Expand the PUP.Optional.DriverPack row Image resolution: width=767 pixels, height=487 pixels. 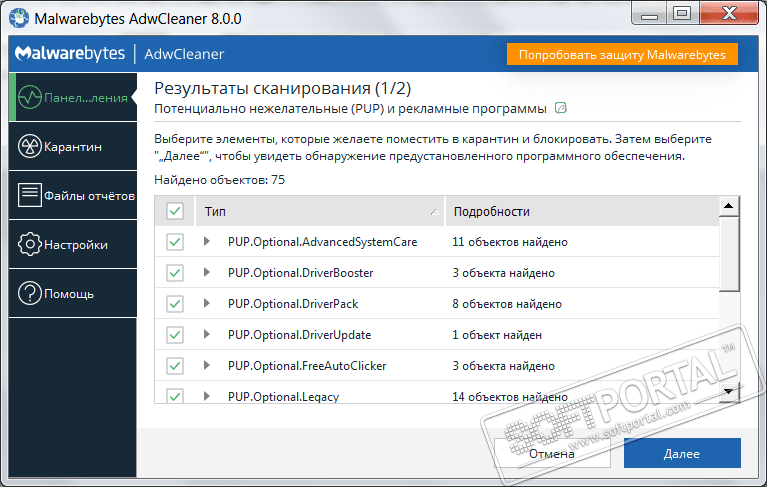[207, 303]
